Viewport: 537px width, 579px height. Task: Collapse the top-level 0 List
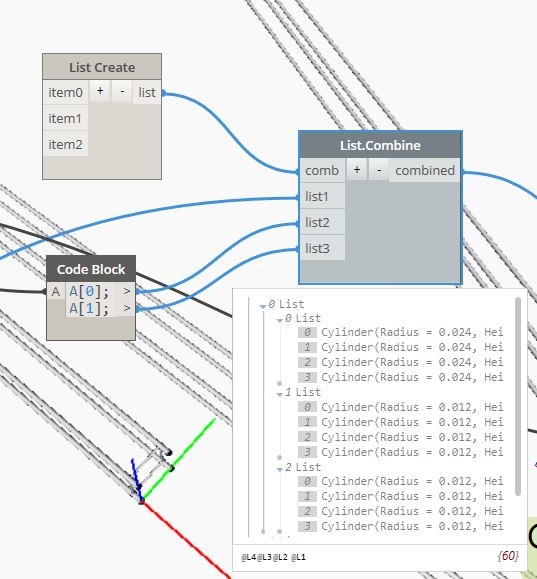[x=263, y=306]
